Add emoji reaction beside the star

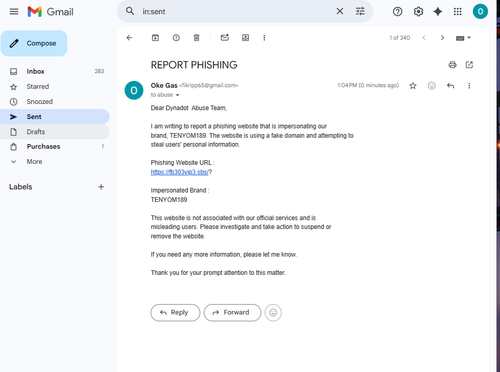click(x=432, y=86)
